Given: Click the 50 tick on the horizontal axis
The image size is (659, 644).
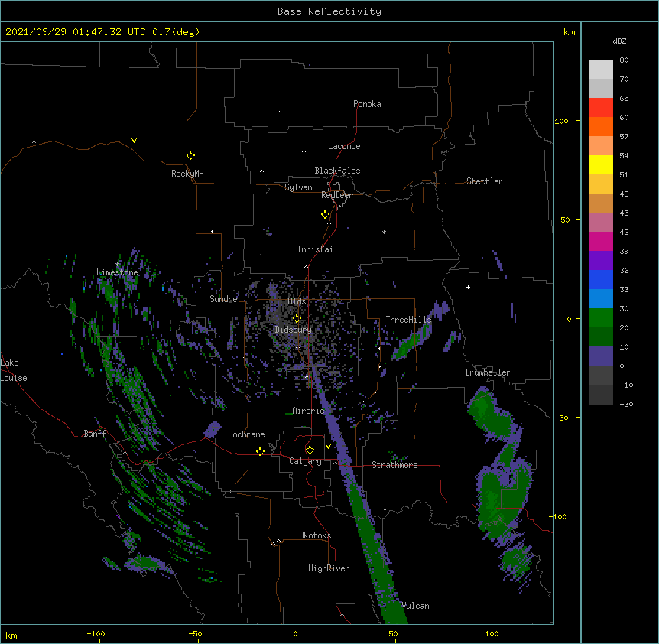Looking at the screenshot, I should 393,633.
